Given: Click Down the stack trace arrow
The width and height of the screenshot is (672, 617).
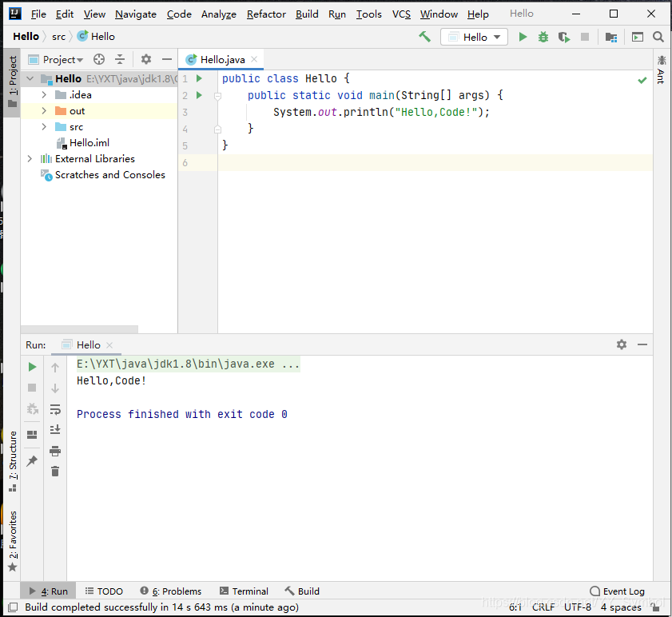Looking at the screenshot, I should coord(55,388).
